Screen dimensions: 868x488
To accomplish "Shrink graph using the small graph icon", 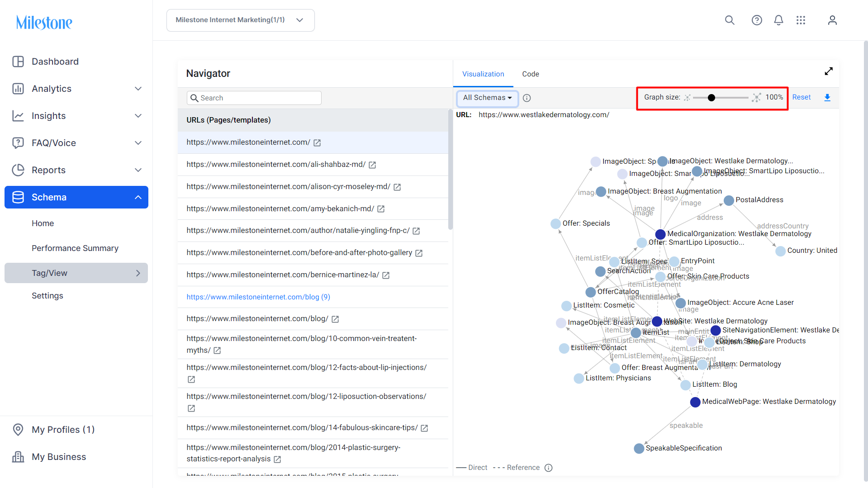I will click(687, 98).
